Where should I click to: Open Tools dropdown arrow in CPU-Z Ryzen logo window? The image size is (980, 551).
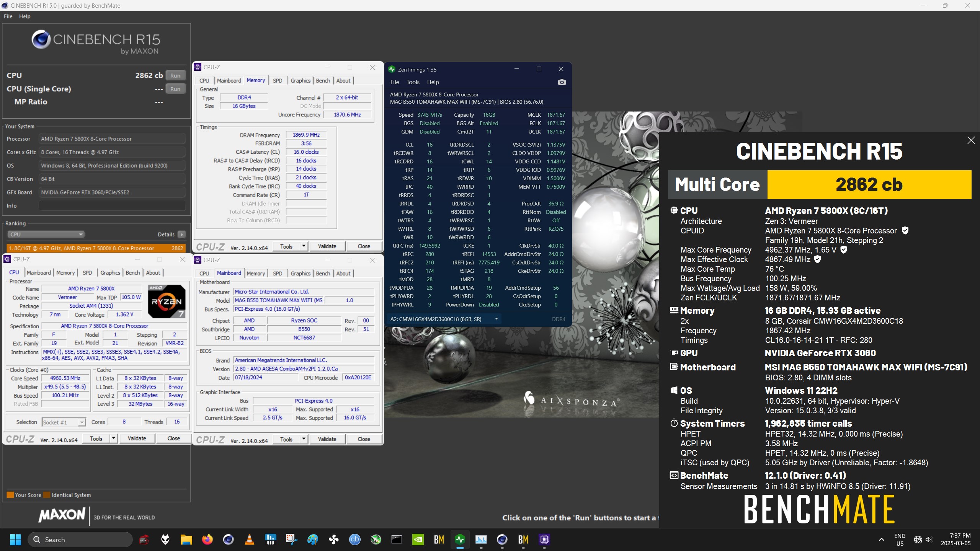[x=114, y=438]
